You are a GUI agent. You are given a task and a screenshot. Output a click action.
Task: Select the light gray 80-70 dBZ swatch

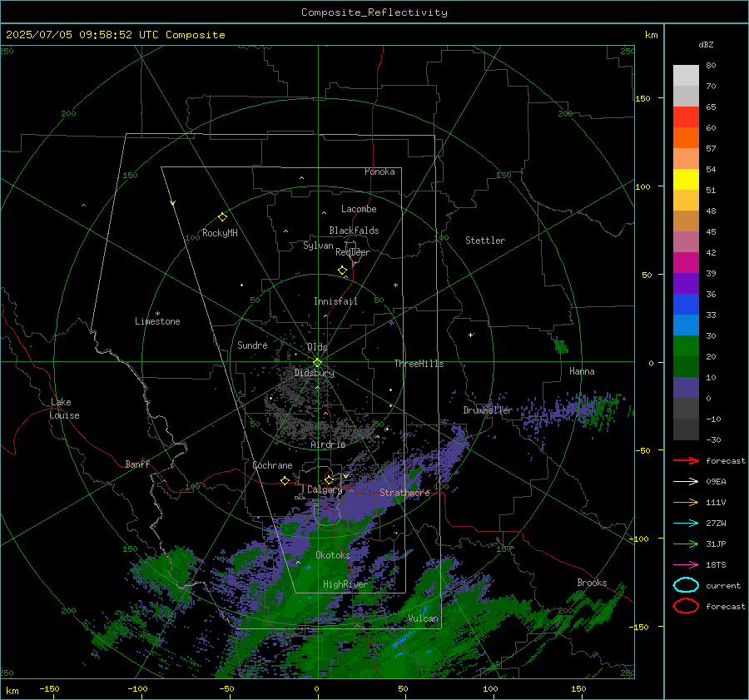[x=686, y=76]
